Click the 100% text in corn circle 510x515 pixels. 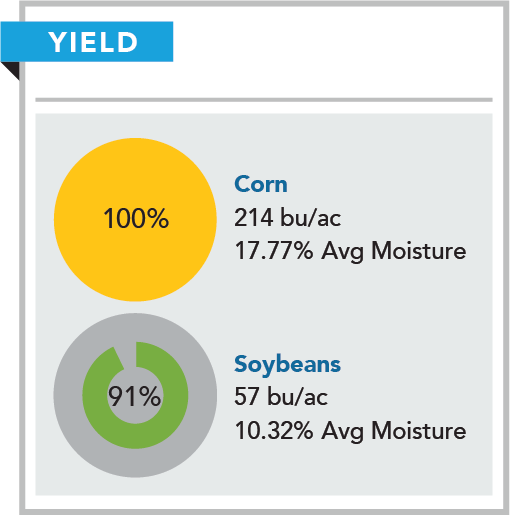[136, 219]
